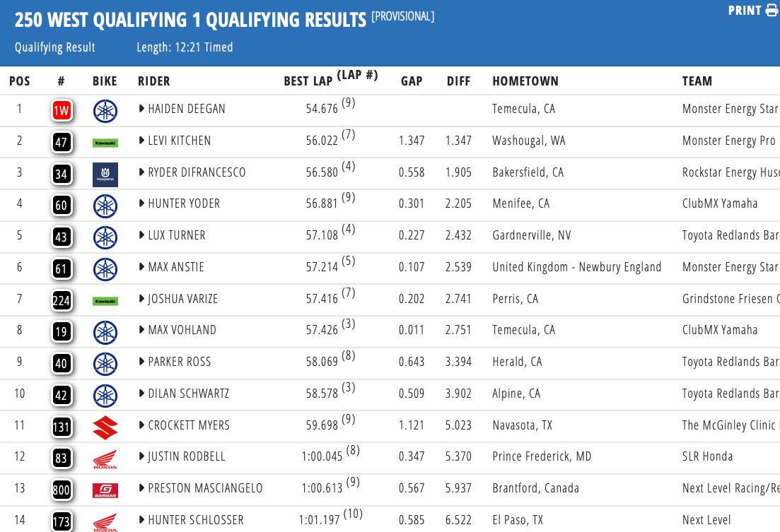780x532 pixels.
Task: Click the HOMETOWN column header
Action: pyautogui.click(x=525, y=81)
